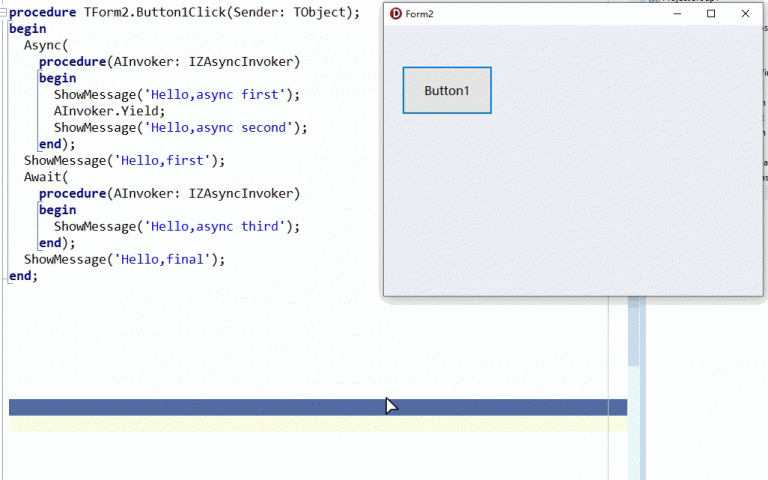The height and width of the screenshot is (480, 768).
Task: Click the final 'end;' line
Action: click(23, 276)
